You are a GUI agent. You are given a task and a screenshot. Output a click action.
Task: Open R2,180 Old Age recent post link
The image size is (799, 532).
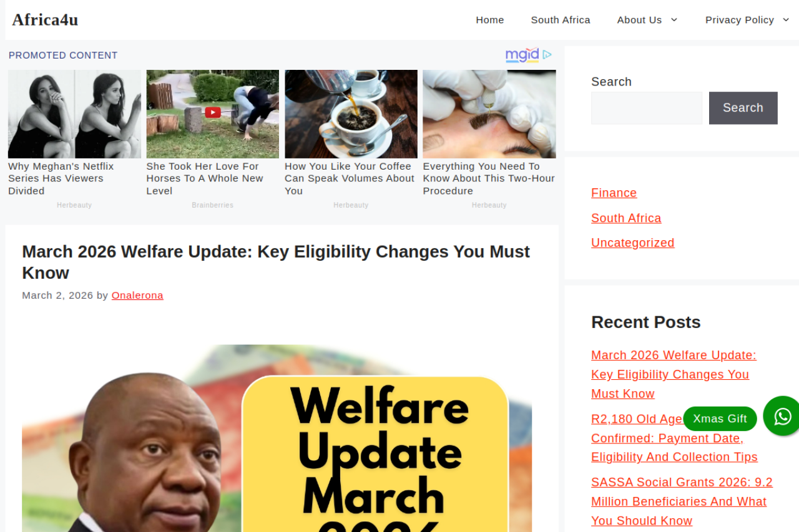[x=674, y=438]
